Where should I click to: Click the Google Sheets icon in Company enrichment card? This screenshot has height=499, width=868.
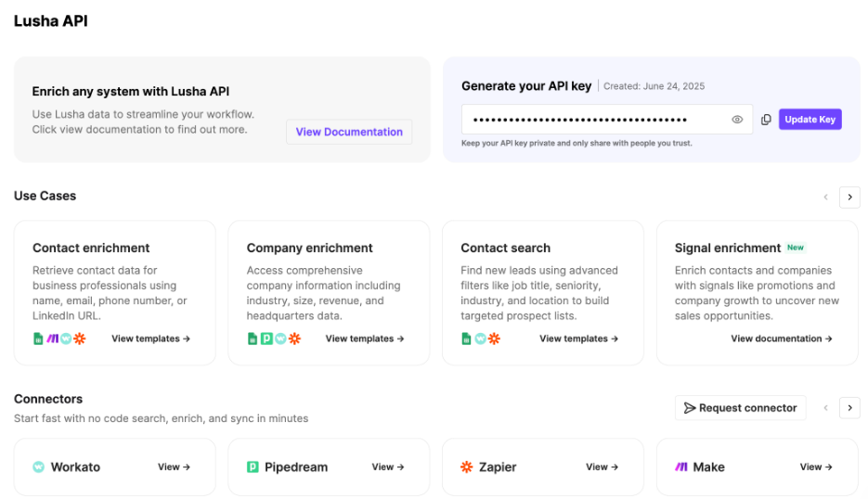coord(253,339)
